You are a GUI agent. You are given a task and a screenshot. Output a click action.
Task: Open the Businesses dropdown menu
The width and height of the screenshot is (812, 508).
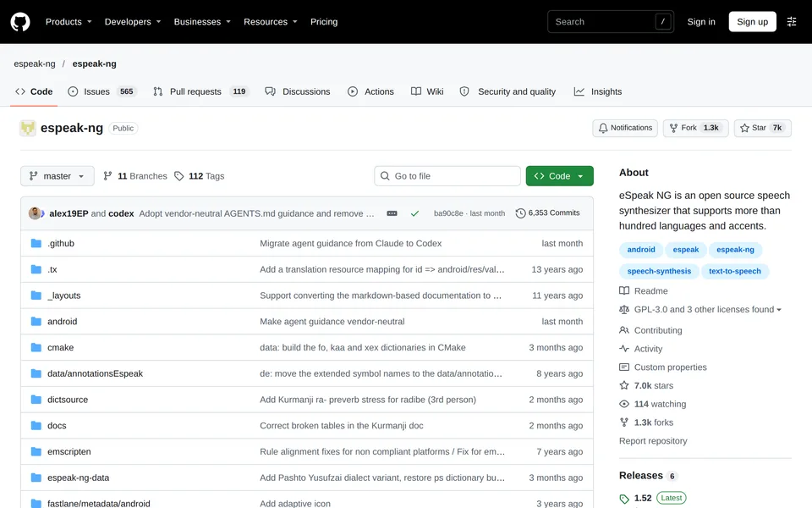click(x=202, y=22)
